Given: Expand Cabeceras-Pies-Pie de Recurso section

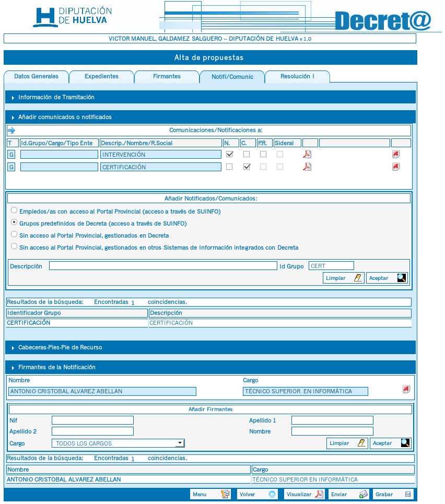Looking at the screenshot, I should (210, 347).
